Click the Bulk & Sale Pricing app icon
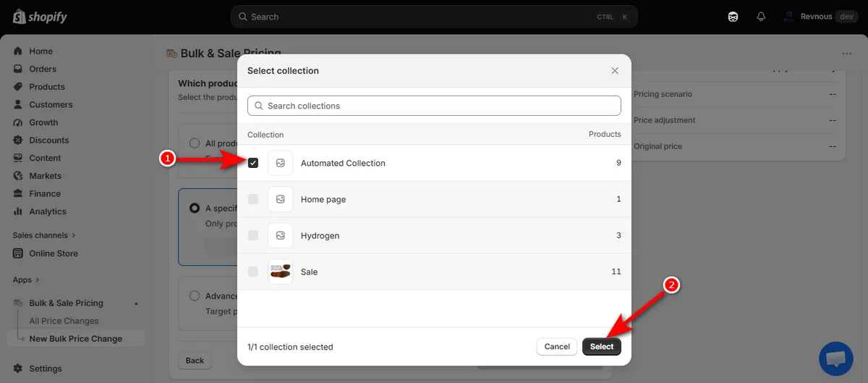868x383 pixels. 18,303
